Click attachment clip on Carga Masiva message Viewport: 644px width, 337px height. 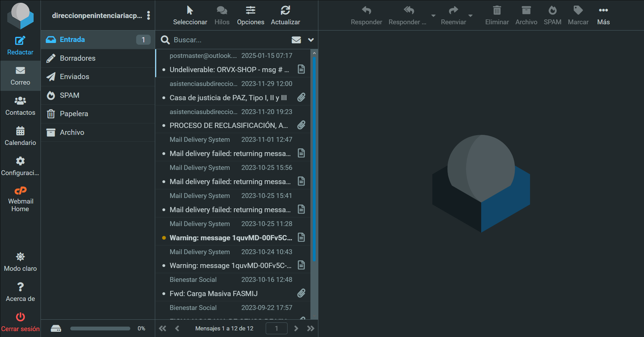[x=301, y=293]
